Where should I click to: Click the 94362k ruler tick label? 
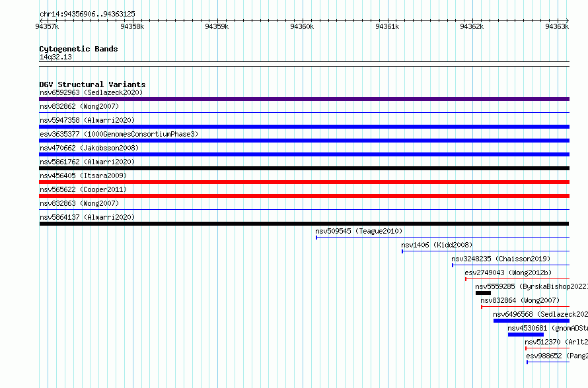coord(472,26)
